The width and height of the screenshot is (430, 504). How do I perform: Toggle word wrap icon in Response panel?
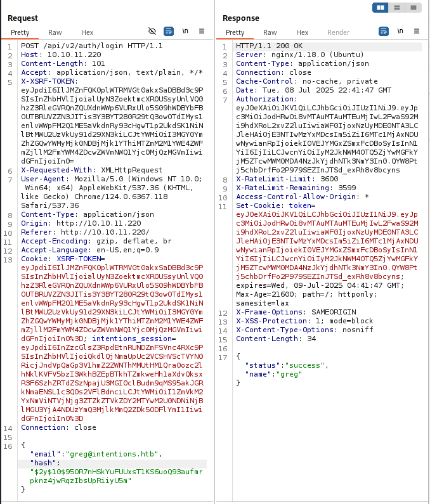(383, 31)
